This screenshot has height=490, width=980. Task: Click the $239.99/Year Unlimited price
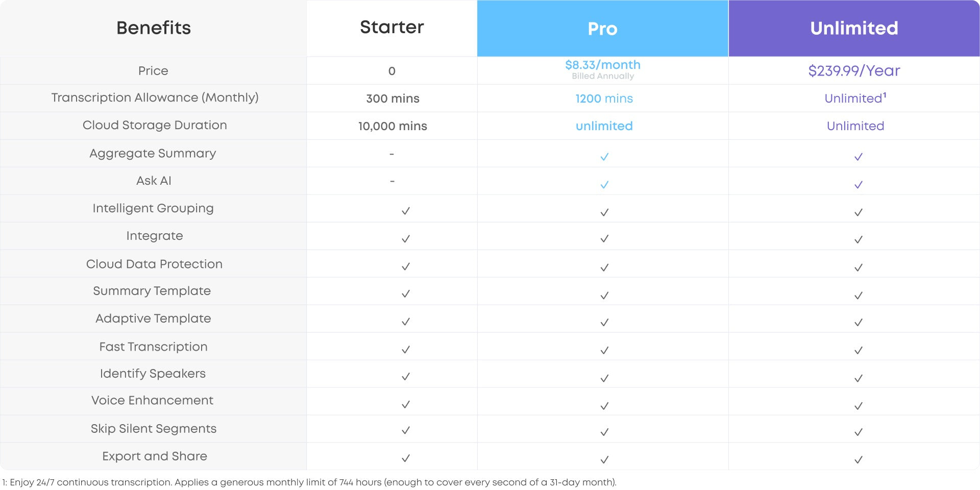coord(854,70)
